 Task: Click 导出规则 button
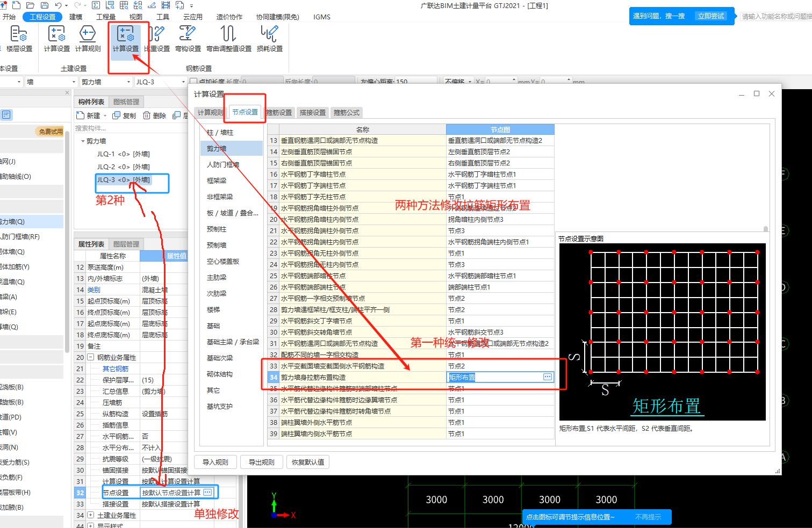tap(262, 462)
